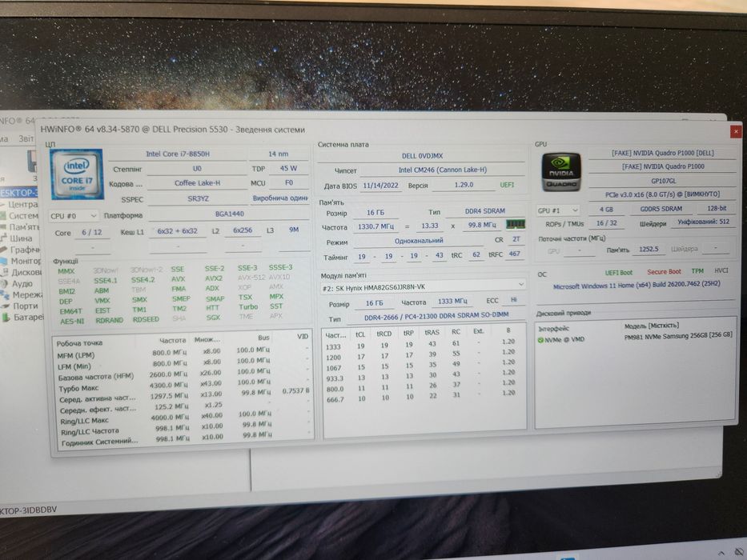Click the TPM indicator label
Image resolution: width=747 pixels, height=560 pixels.
[697, 271]
